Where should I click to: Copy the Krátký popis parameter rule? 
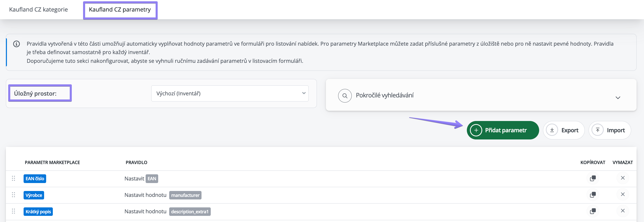(x=593, y=211)
